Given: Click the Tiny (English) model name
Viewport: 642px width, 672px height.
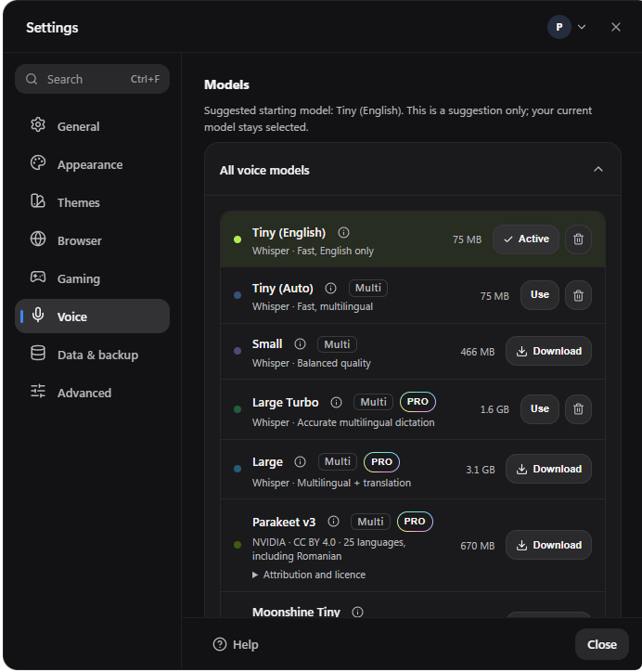Looking at the screenshot, I should coord(289,233).
